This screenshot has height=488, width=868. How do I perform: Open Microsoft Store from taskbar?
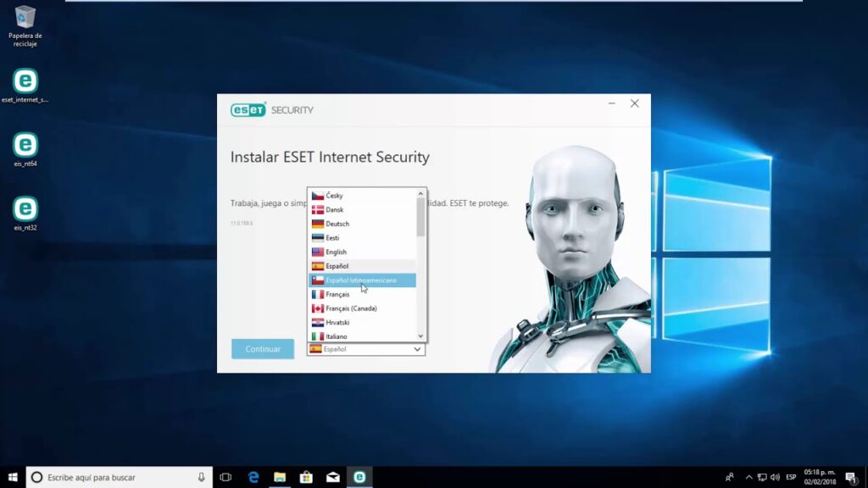coord(306,477)
